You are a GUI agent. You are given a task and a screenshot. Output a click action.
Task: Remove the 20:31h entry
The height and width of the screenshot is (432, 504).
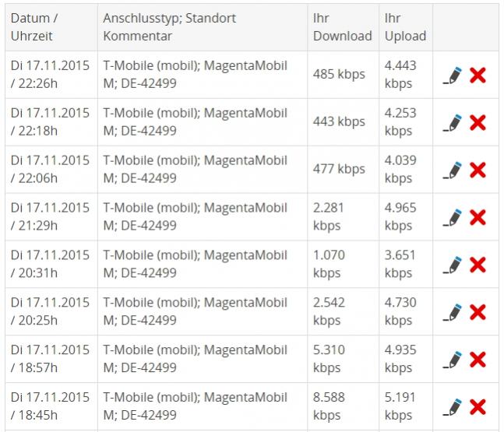(478, 265)
